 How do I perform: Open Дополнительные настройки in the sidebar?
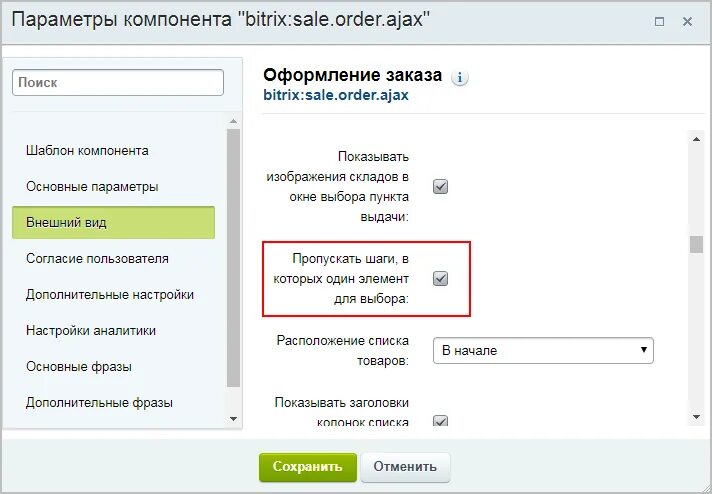pos(110,294)
